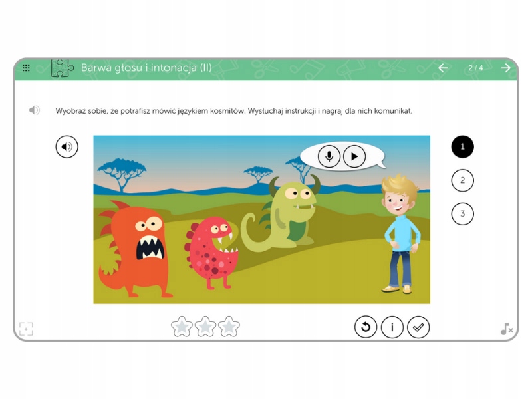Play the instruction text audio

35,110
